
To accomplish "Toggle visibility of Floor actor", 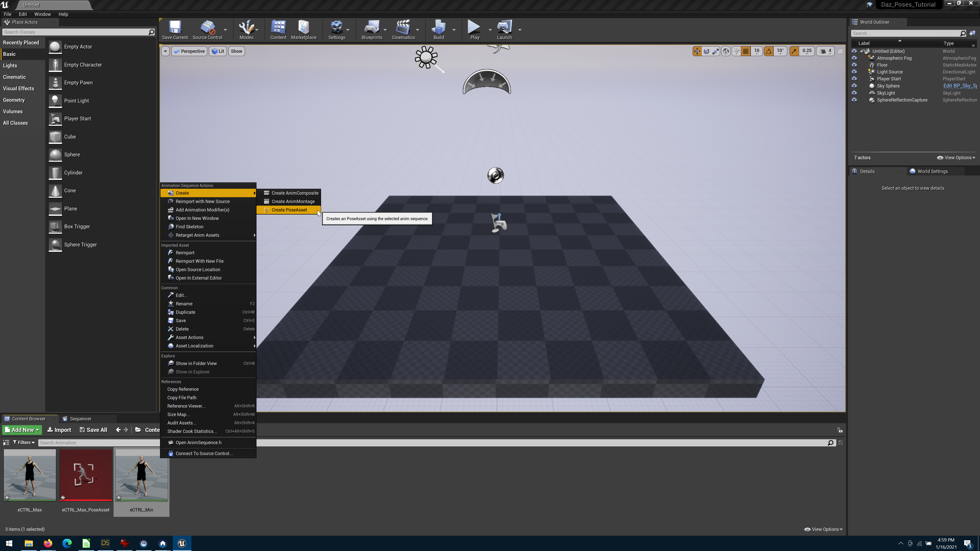I will [x=854, y=65].
